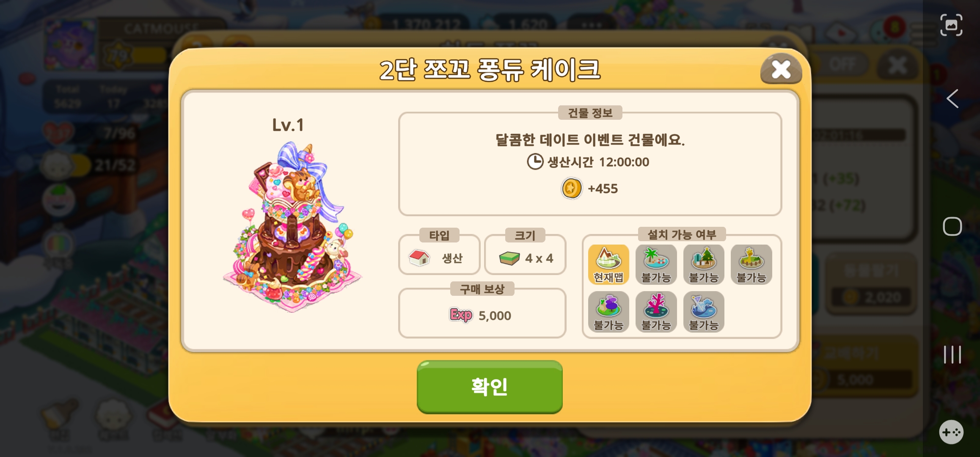
Task: Click the pink coral map icon
Action: [656, 312]
